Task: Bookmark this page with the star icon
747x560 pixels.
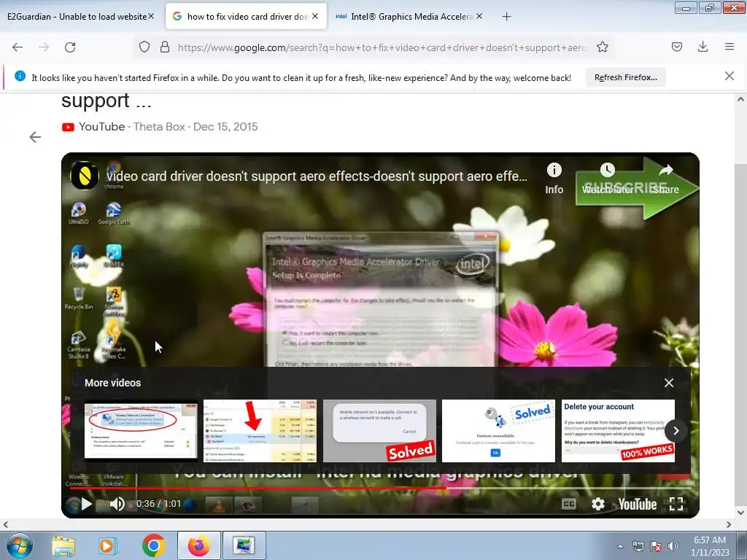Action: click(602, 47)
